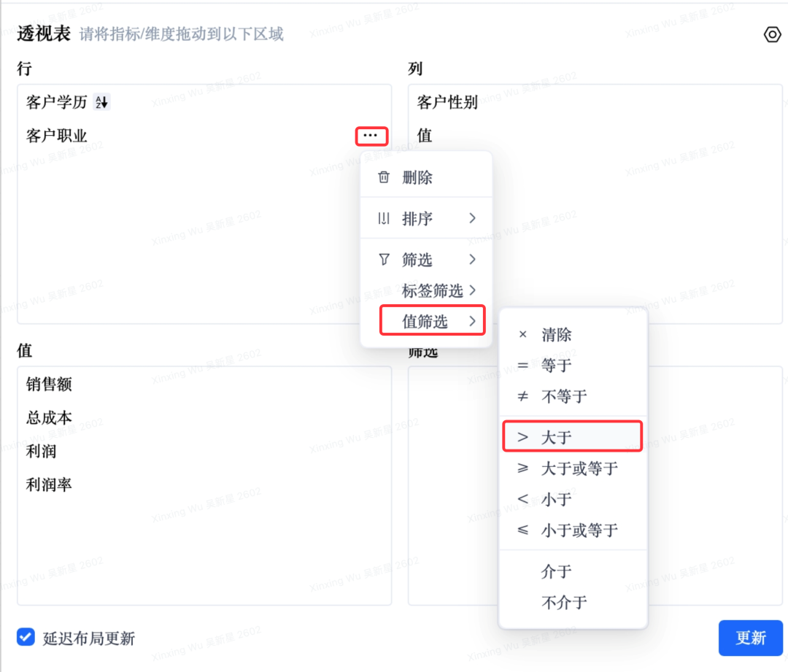Click the × icon beside 清除
The height and width of the screenshot is (672, 788).
522,336
